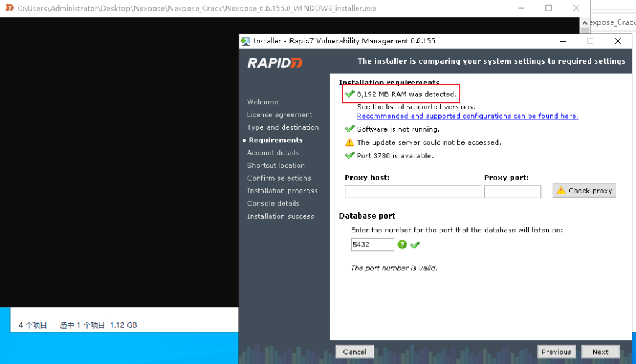This screenshot has width=636, height=364.
Task: Cancel the installation
Action: point(355,352)
